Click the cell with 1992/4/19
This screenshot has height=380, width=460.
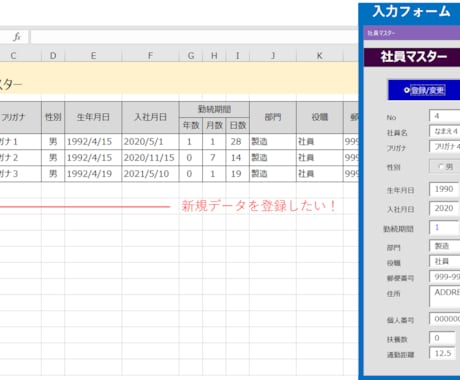[93, 174]
